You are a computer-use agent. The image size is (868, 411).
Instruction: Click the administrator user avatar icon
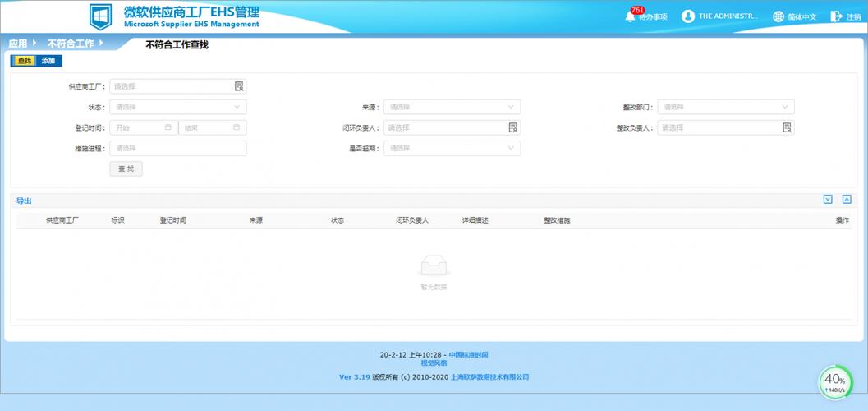688,16
